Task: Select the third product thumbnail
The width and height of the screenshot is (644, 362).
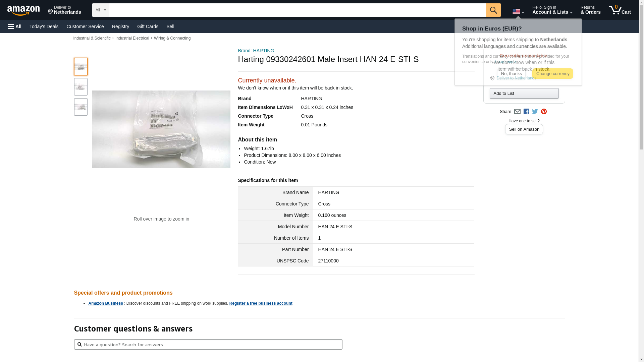Action: (x=81, y=107)
